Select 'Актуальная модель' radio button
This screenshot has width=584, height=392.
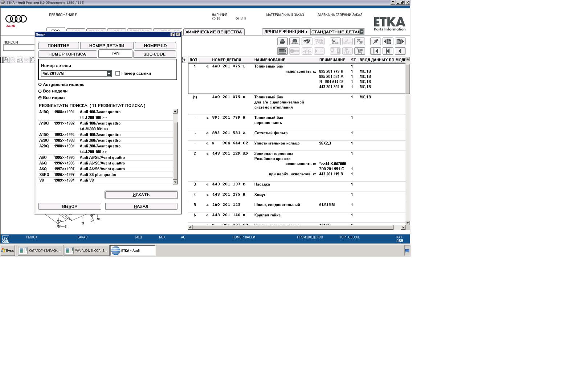pyautogui.click(x=40, y=85)
